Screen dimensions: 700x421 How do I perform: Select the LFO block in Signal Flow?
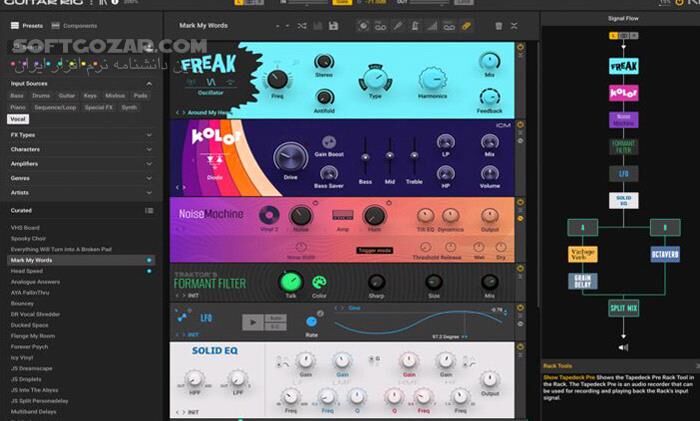click(x=624, y=174)
